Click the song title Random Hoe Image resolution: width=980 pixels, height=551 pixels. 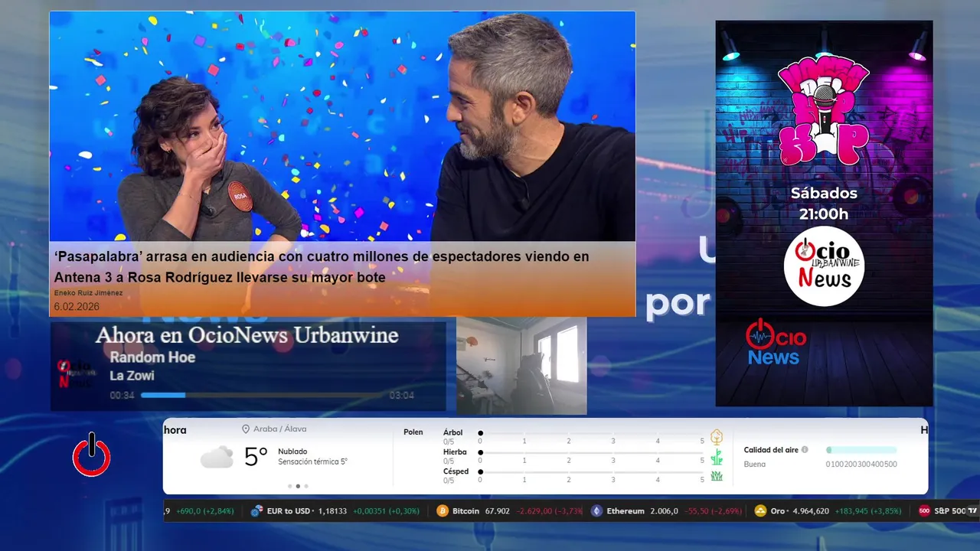pos(152,357)
